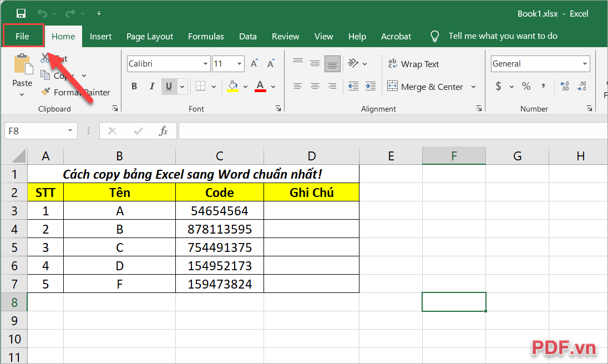The height and width of the screenshot is (364, 608).
Task: Click the Format Painter brush icon
Action: 45,92
